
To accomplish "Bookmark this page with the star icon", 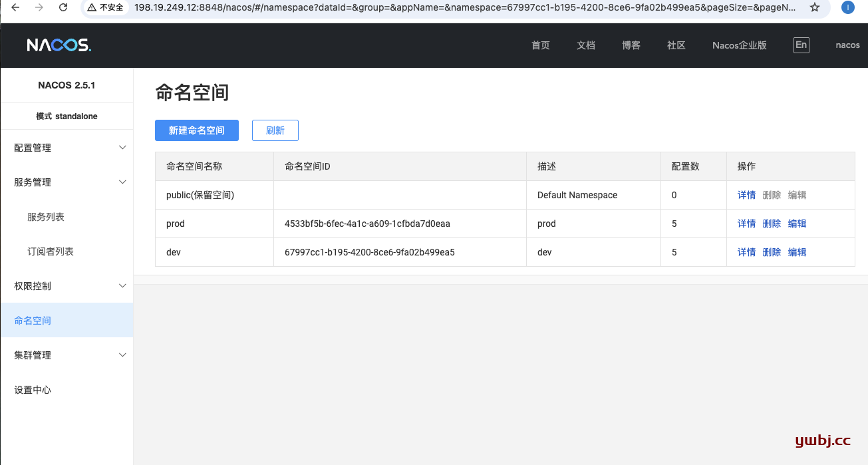I will (815, 7).
